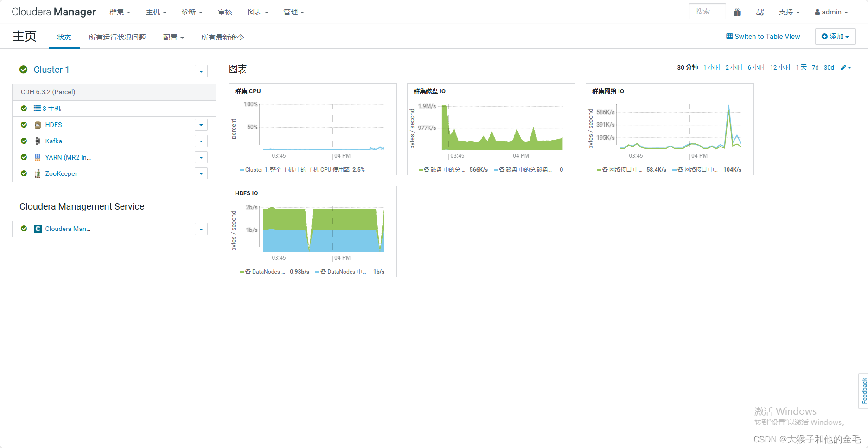Screen dimensions: 868x448
Task: Select 6 小时 time range
Action: [756, 68]
